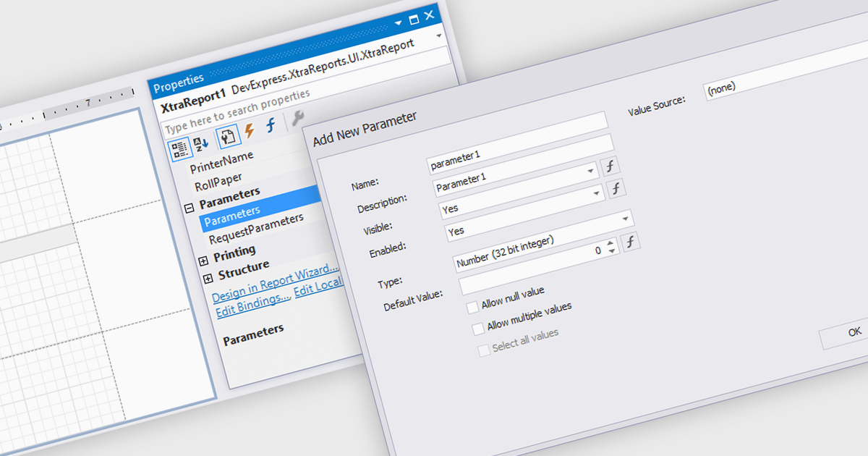Open the Value Source (none) dropdown
Image resolution: width=868 pixels, height=456 pixels.
coord(781,78)
